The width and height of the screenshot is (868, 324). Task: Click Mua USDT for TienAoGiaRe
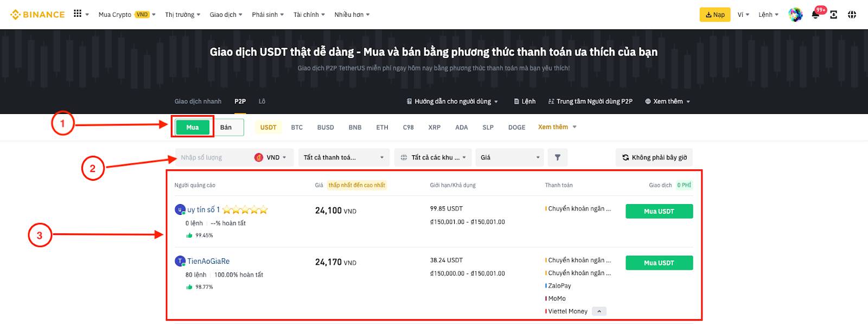coord(659,263)
